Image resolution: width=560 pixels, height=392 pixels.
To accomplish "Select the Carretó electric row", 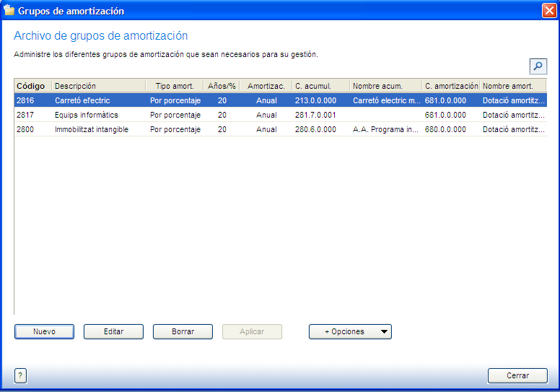I will point(82,100).
